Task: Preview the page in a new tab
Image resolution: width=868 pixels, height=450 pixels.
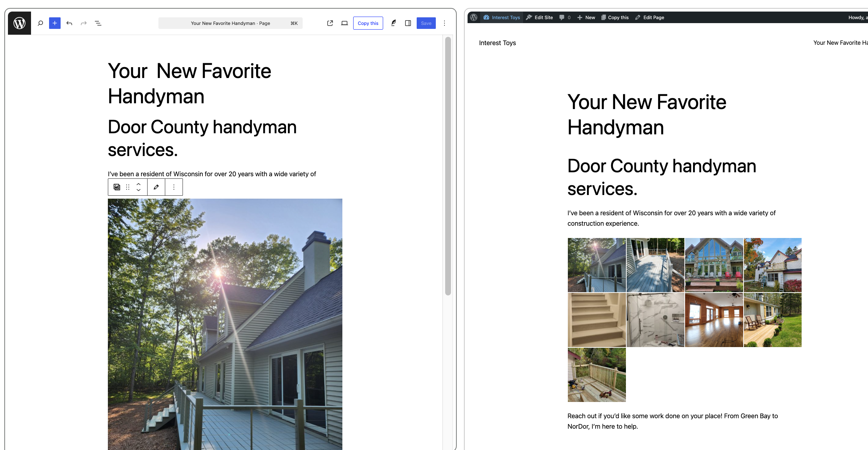Action: click(x=330, y=23)
